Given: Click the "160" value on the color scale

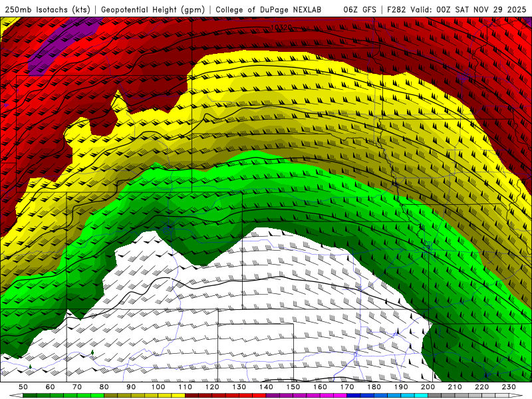Looking at the screenshot, I should click(x=320, y=387).
